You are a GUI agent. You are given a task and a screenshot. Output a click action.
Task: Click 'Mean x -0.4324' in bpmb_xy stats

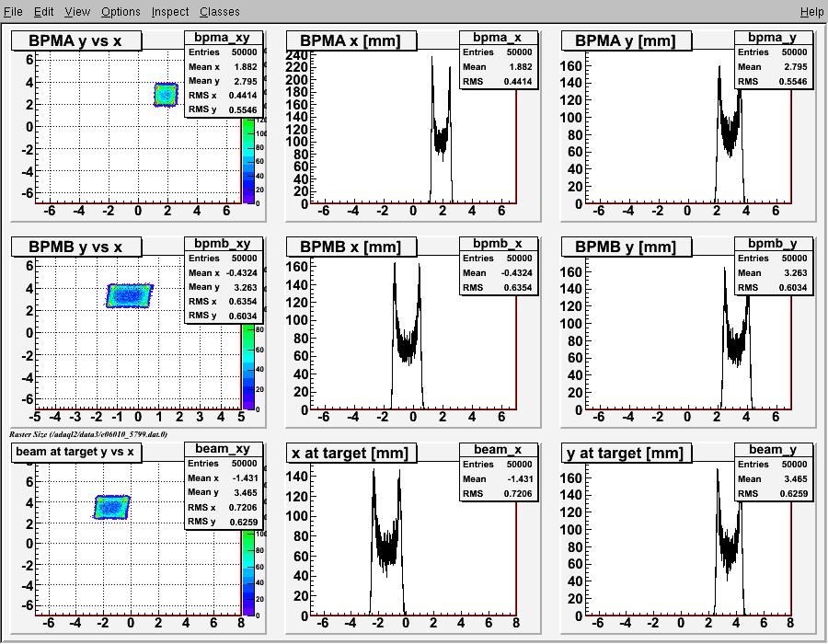(x=223, y=273)
